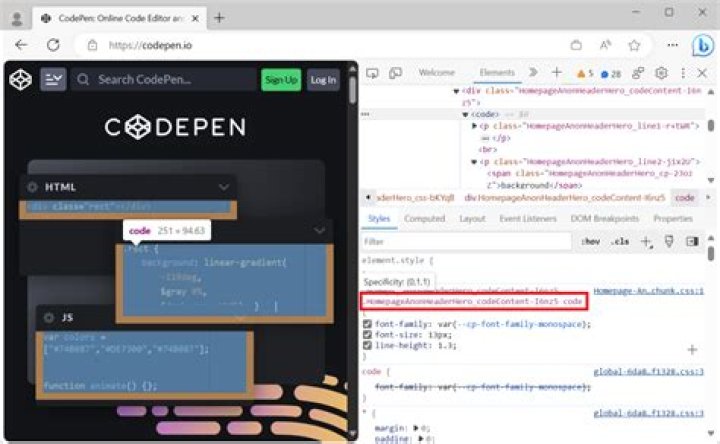The height and width of the screenshot is (444, 720).
Task: Toggle the :hov element state button
Action: 591,242
